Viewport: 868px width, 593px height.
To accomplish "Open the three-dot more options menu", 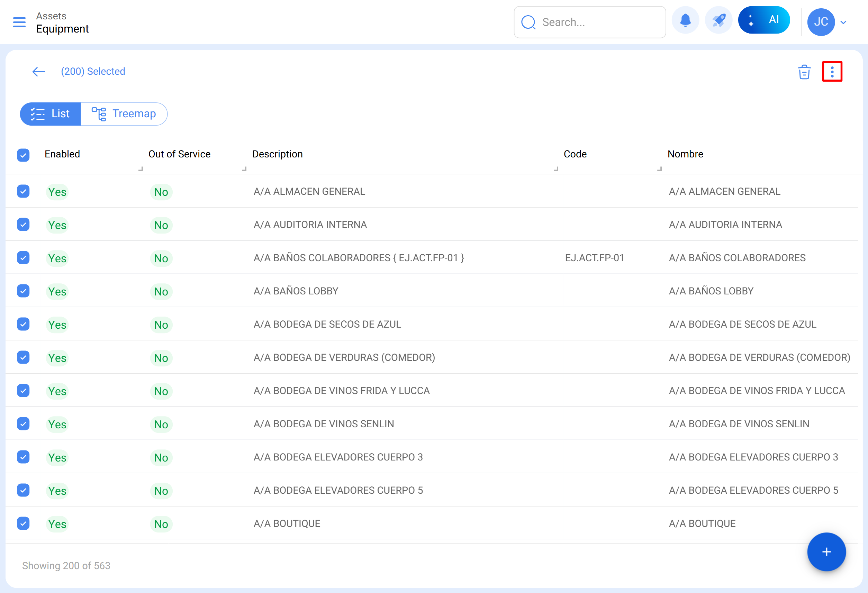I will click(832, 72).
